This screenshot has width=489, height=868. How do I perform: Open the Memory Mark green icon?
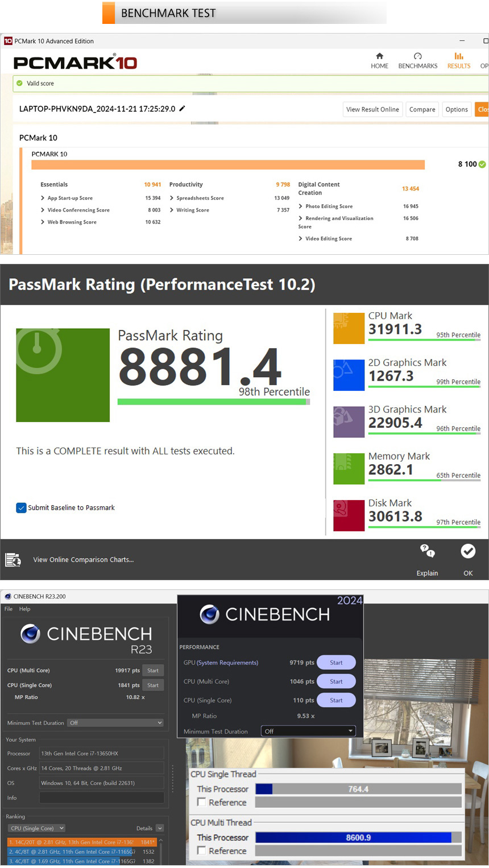tap(349, 469)
